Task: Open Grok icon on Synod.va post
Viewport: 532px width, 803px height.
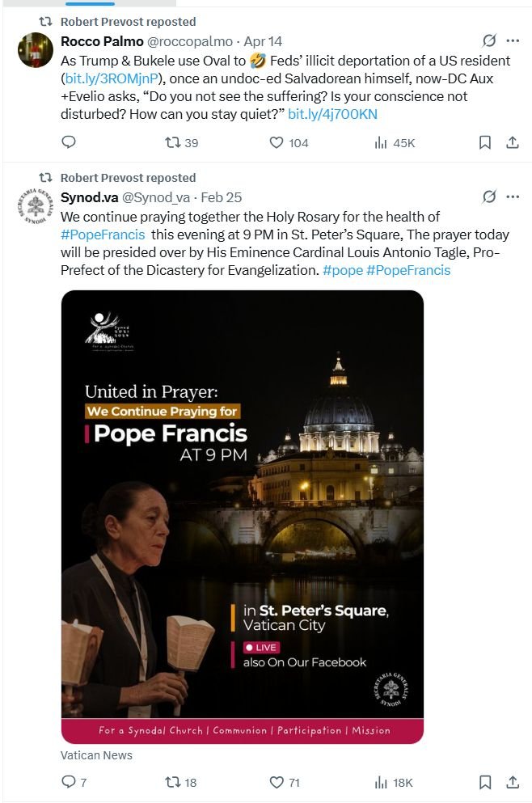Action: [x=489, y=197]
